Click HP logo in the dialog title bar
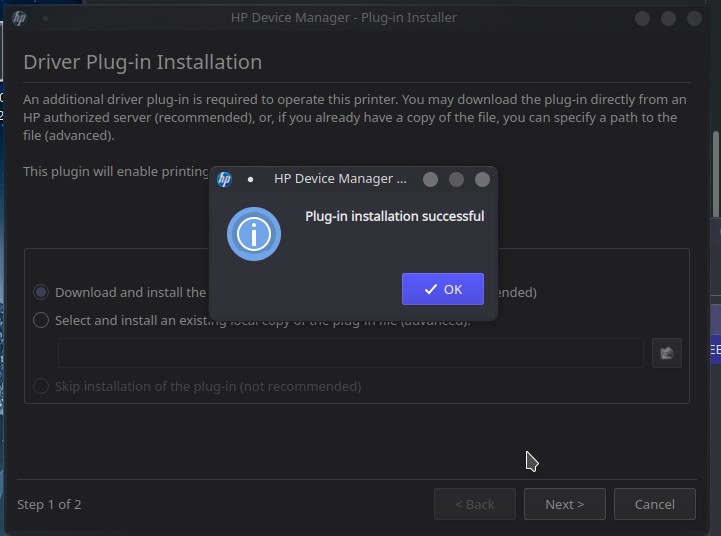 click(224, 179)
